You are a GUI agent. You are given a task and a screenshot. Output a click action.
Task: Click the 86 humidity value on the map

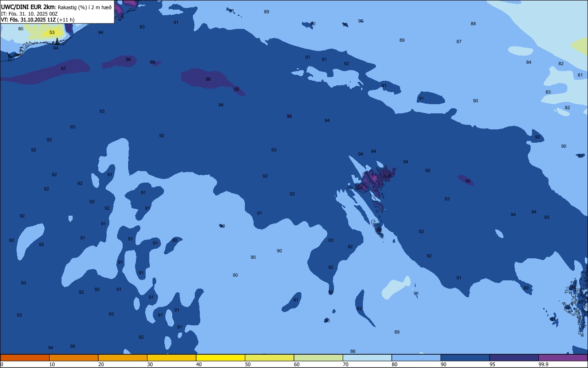coord(353,351)
